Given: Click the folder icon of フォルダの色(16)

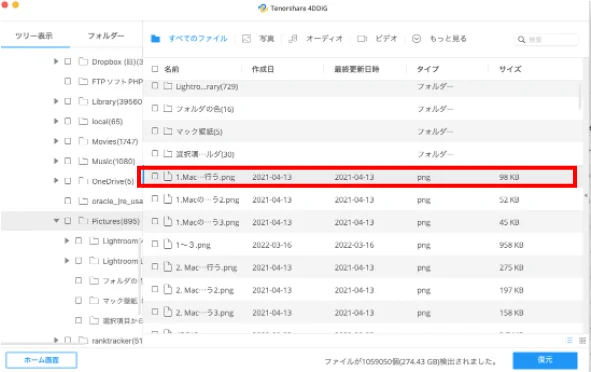Looking at the screenshot, I should tap(168, 109).
